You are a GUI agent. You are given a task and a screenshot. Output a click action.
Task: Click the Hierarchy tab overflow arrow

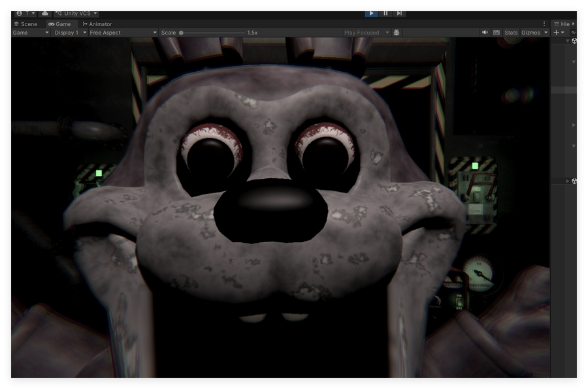pyautogui.click(x=574, y=24)
